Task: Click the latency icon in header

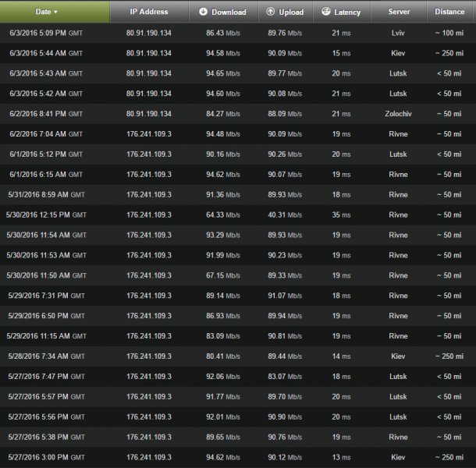Action: (x=325, y=12)
